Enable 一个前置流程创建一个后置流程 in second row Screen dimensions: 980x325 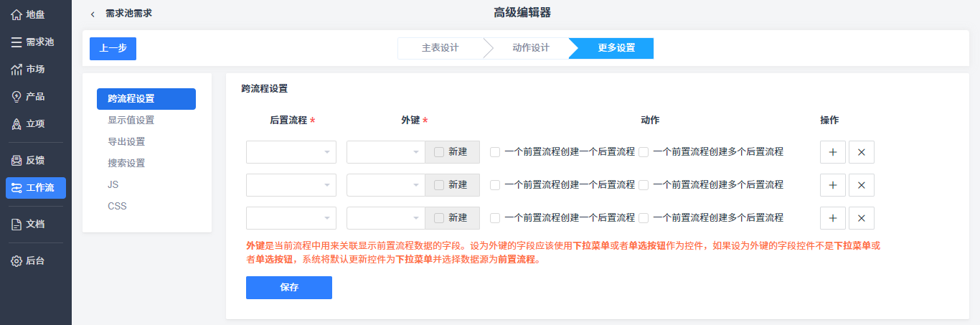click(495, 185)
